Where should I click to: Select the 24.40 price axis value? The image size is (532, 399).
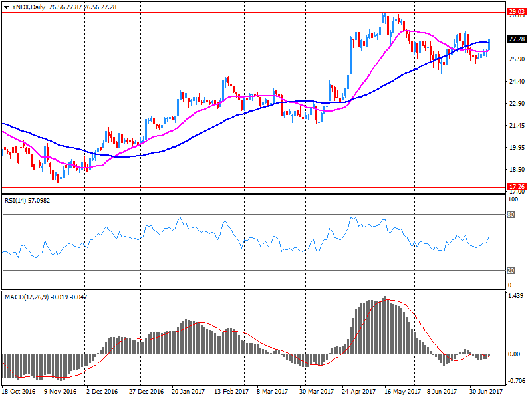pyautogui.click(x=517, y=81)
